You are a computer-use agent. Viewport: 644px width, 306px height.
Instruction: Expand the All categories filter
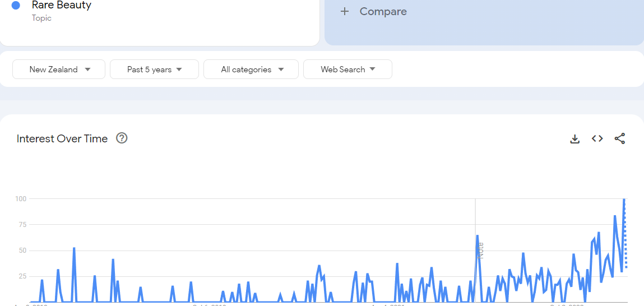251,69
